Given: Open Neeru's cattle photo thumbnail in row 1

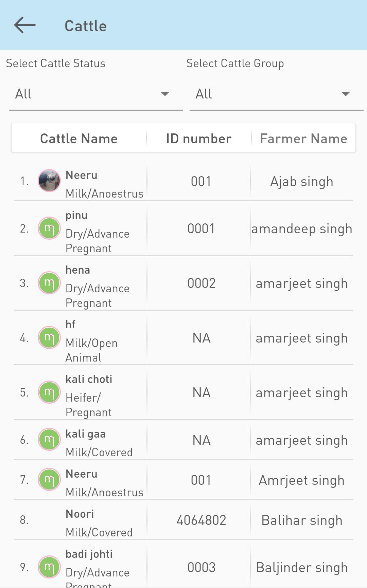Looking at the screenshot, I should click(49, 181).
